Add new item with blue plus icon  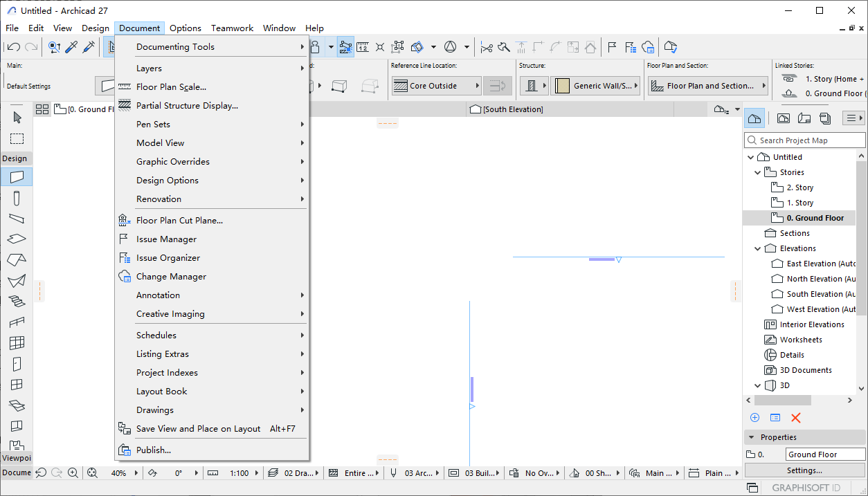point(754,418)
